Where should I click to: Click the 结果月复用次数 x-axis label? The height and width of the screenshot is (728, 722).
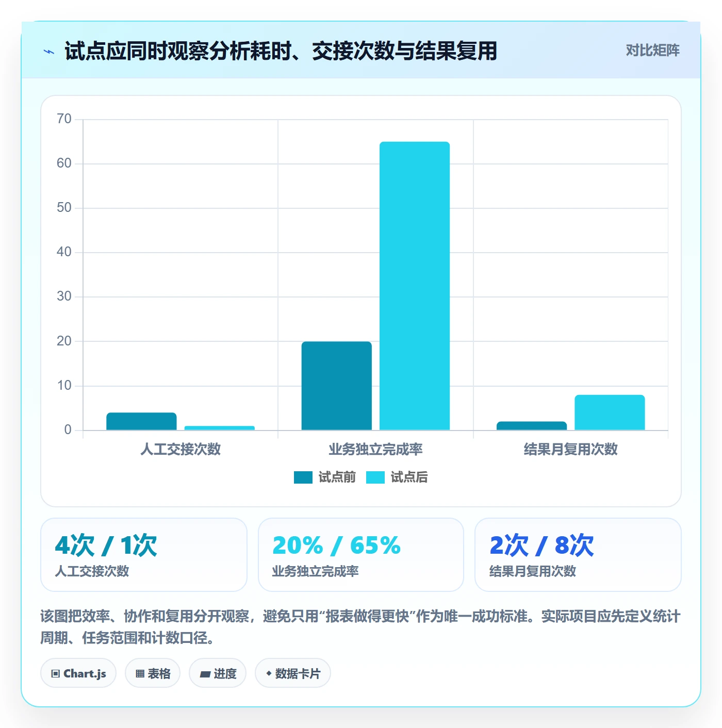tap(570, 449)
